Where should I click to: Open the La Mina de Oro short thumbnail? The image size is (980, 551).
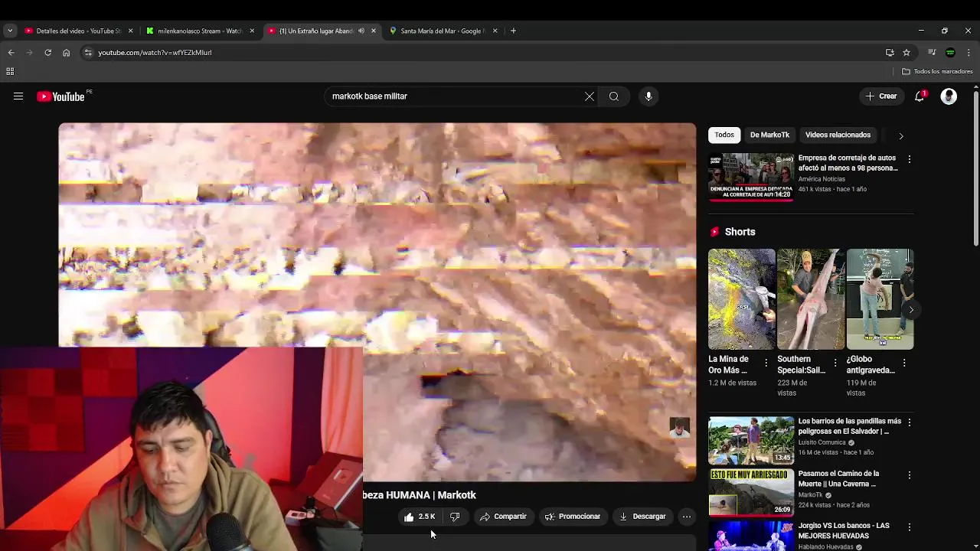click(x=742, y=299)
